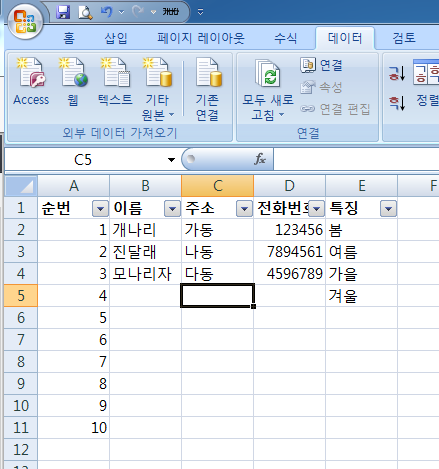
Task: Click the 연결 편집 button
Action: (x=335, y=109)
